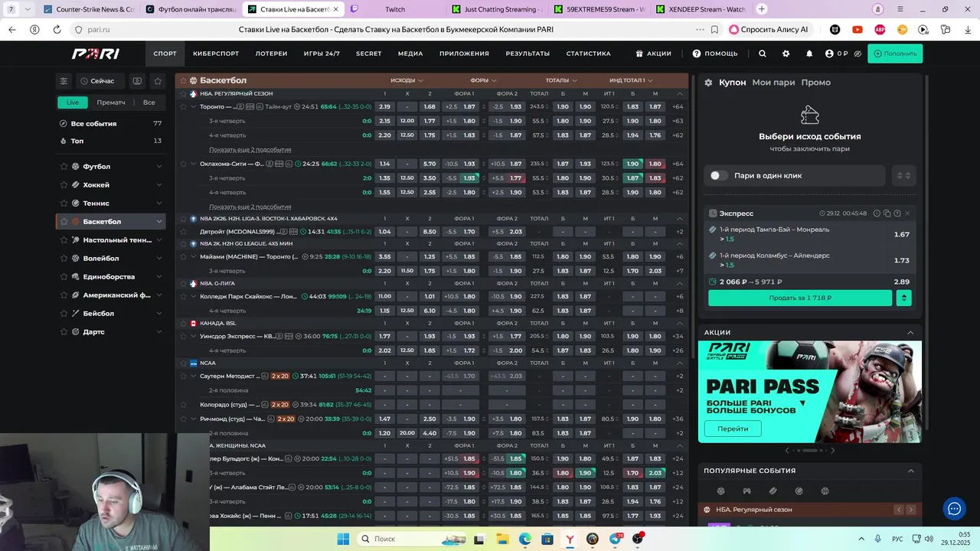Click the question icon on Экспресс bet
The height and width of the screenshot is (551, 980).
pos(897,214)
